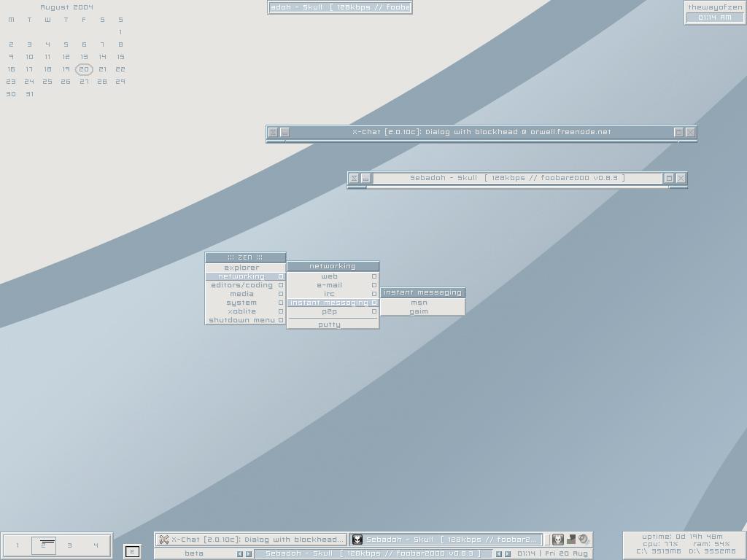Image resolution: width=747 pixels, height=560 pixels.
Task: Open the shutdown menu submenu
Action: [244, 320]
